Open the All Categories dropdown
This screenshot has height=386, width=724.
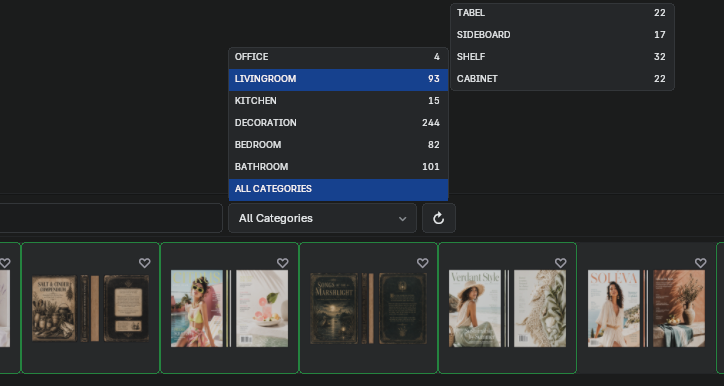click(322, 218)
